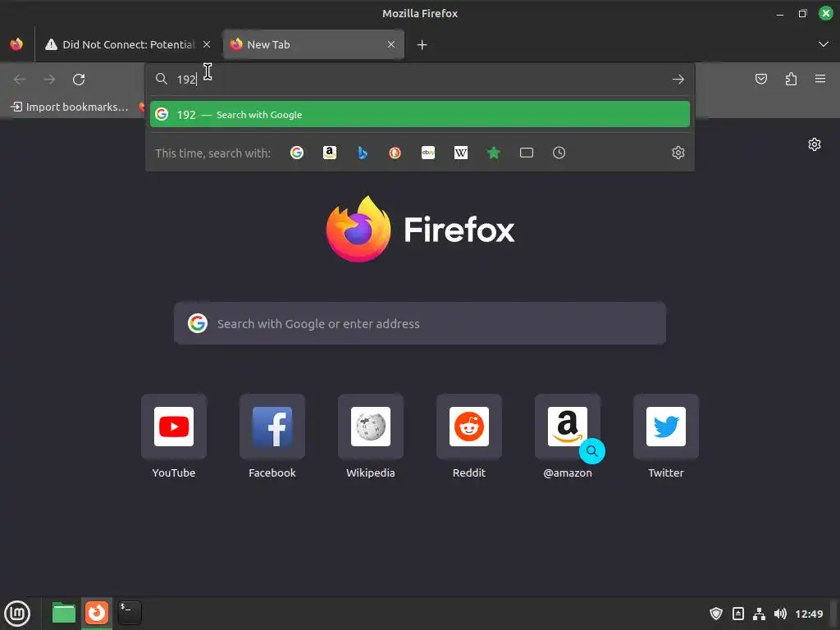Save page to Pocket
Image resolution: width=840 pixels, height=630 pixels.
[x=761, y=80]
